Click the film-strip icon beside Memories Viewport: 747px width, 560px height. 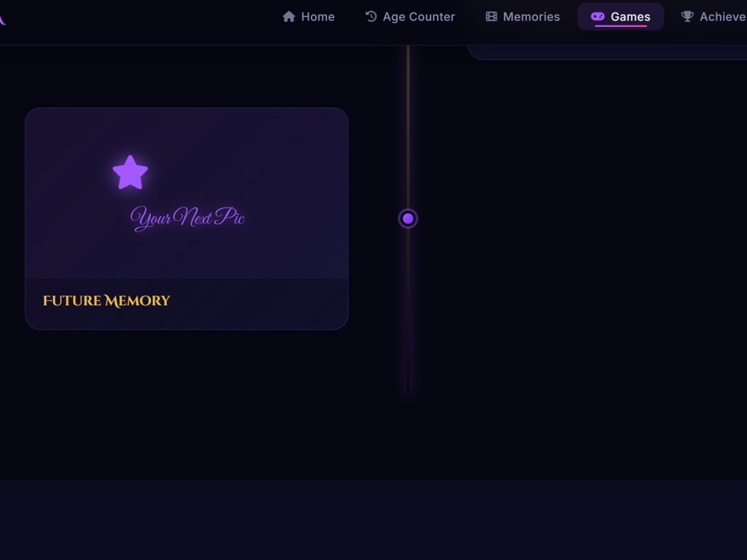coord(492,16)
